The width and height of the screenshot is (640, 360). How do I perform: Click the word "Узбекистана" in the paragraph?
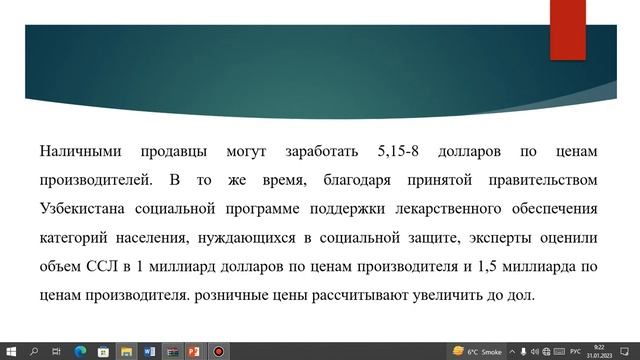point(82,209)
